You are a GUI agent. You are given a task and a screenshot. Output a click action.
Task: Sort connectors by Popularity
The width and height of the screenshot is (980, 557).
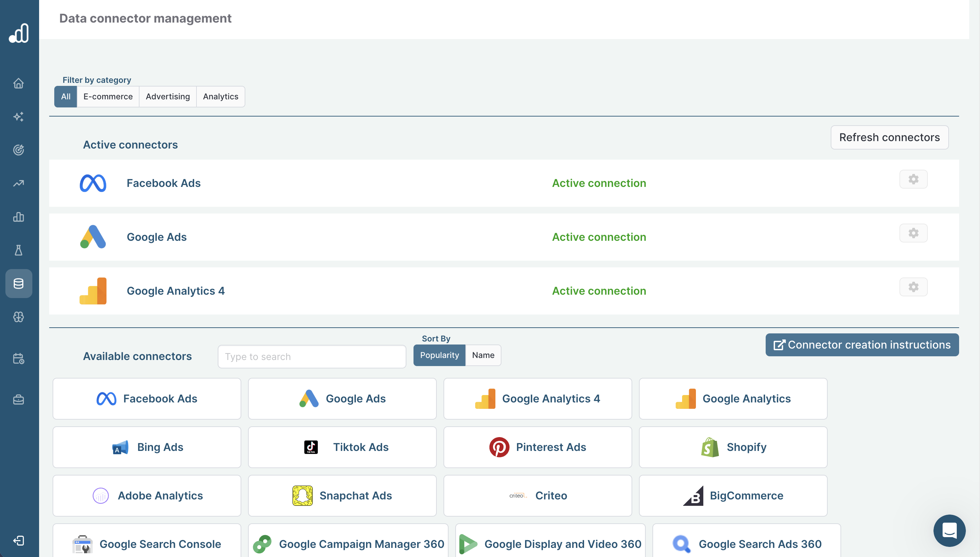[x=439, y=355]
